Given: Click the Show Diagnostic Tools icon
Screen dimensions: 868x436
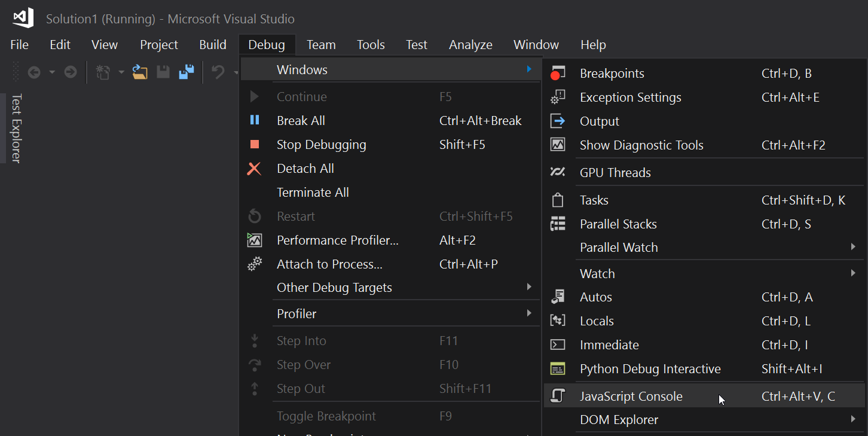Looking at the screenshot, I should tap(558, 145).
